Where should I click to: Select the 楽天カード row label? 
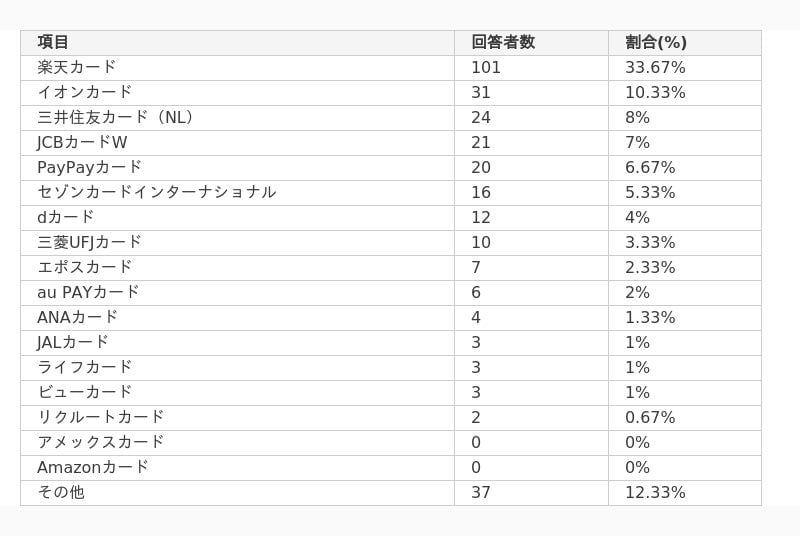77,67
